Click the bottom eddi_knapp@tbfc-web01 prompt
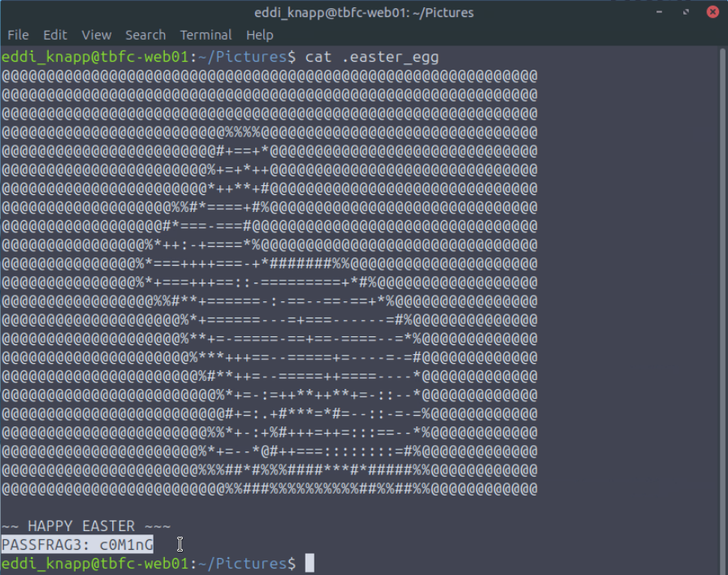This screenshot has width=728, height=575. 95,563
